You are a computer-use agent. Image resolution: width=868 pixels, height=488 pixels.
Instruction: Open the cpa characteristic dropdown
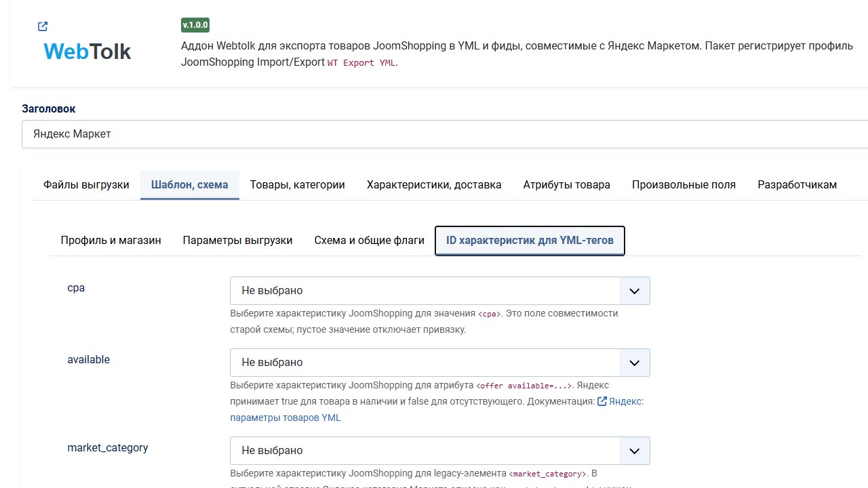click(440, 291)
